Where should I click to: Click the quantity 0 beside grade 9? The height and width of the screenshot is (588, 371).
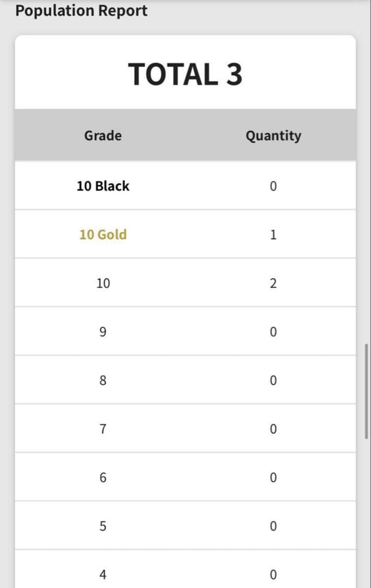coord(273,332)
